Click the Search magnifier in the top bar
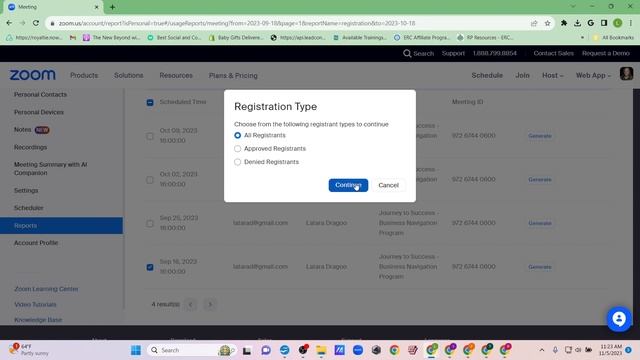This screenshot has width=640, height=360. click(x=407, y=53)
